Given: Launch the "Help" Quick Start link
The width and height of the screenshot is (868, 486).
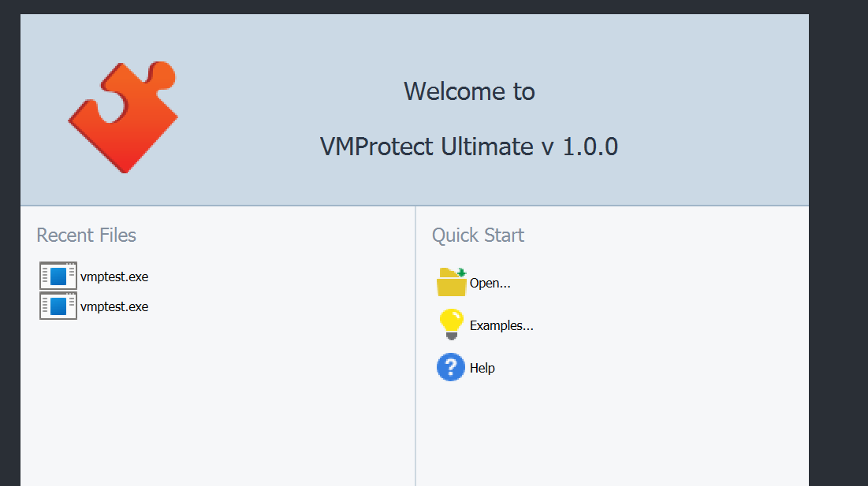Looking at the screenshot, I should tap(482, 368).
